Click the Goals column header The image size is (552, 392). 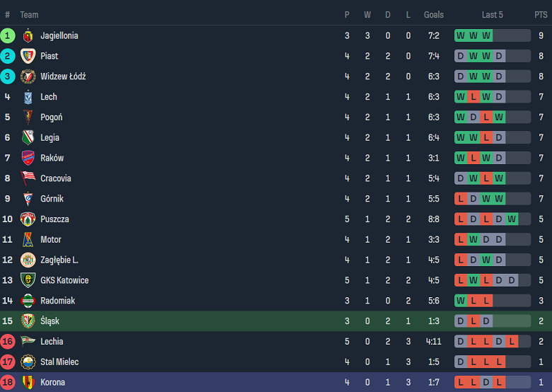tap(434, 15)
